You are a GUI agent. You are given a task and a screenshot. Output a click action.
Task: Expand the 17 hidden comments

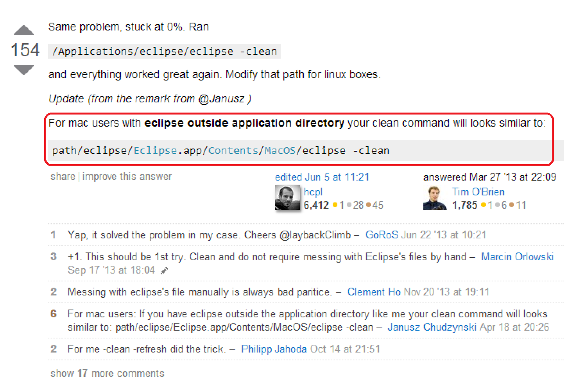(107, 373)
